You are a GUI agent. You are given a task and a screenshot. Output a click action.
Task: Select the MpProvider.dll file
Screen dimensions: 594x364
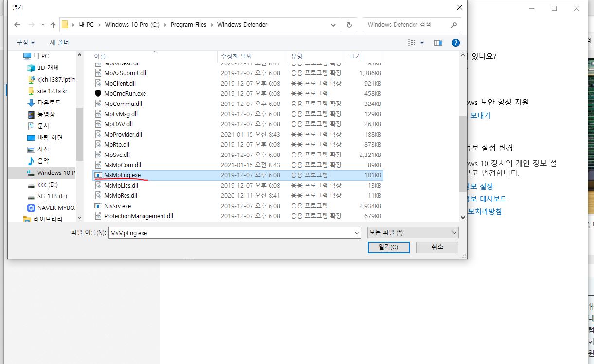pos(238,134)
